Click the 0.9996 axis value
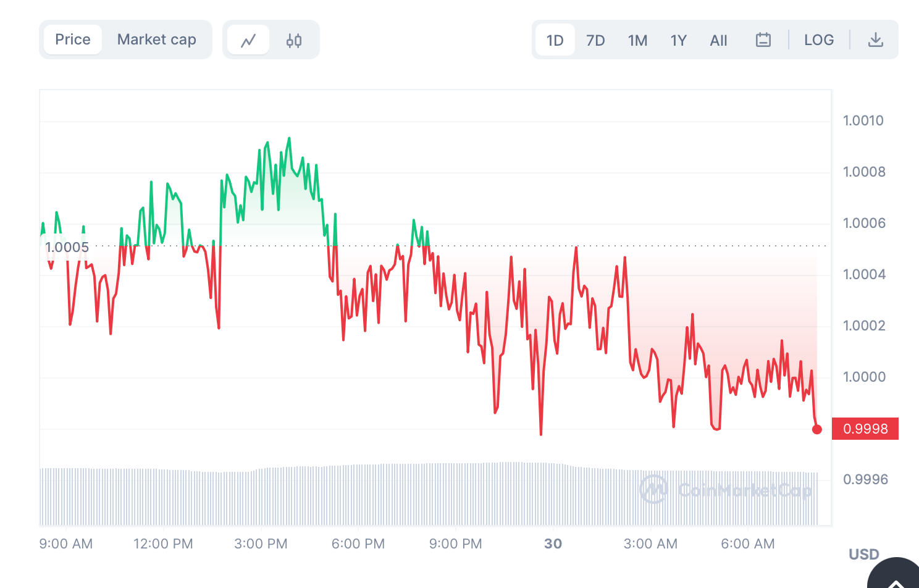The width and height of the screenshot is (919, 588). 865,479
